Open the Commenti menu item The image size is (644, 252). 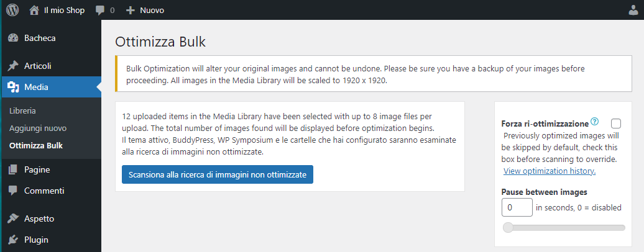coord(44,191)
